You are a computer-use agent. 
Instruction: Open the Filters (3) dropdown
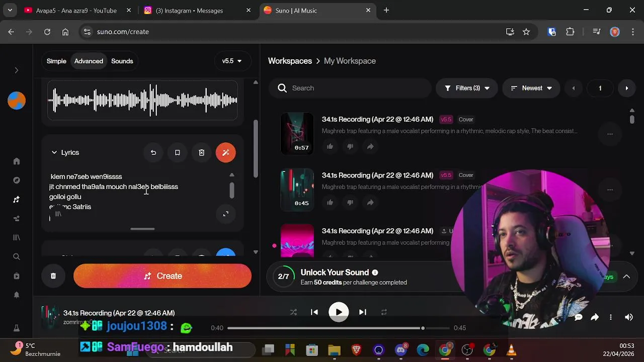point(467,88)
